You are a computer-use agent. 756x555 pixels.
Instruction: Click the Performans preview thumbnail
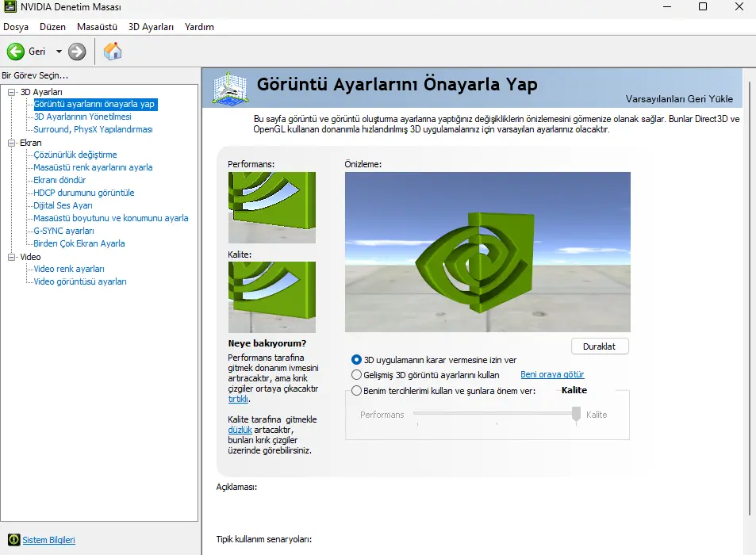coord(272,208)
